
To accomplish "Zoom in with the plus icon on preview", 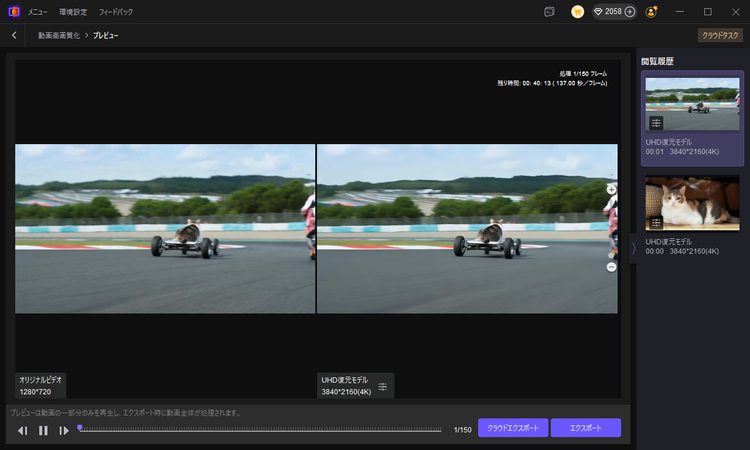I will [x=611, y=190].
